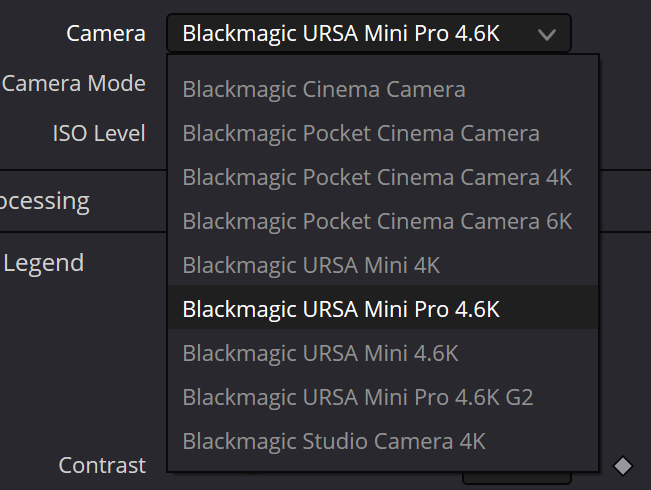Screen dimensions: 651x490
Task: Click the Legend label
Action: pos(44,263)
